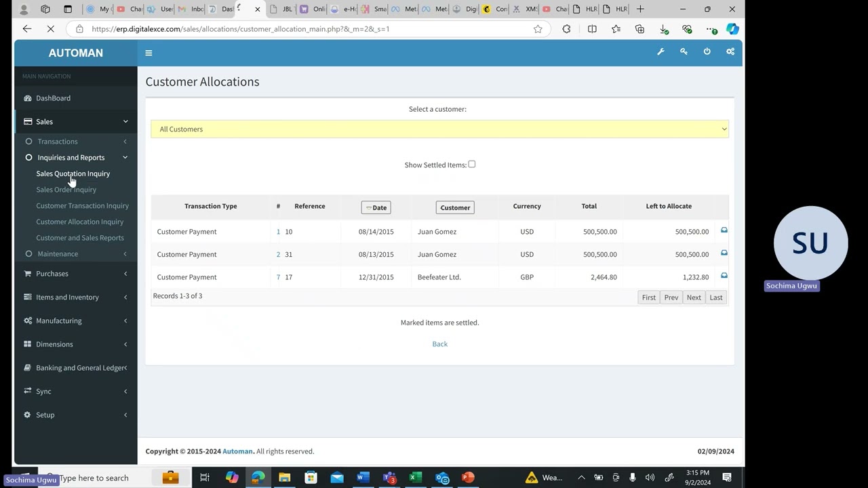Open browser collections icon

click(639, 28)
